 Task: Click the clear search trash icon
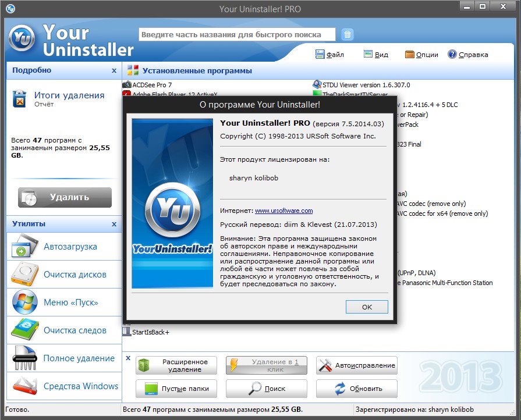pyautogui.click(x=348, y=34)
